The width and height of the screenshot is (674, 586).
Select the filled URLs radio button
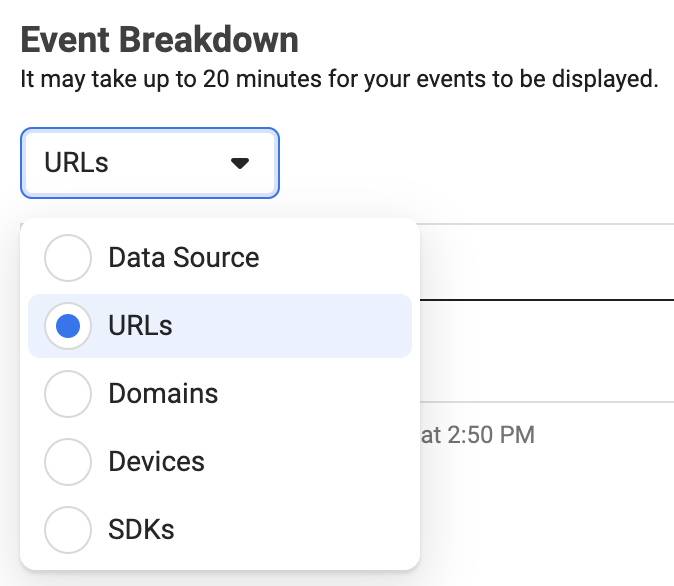coord(68,326)
